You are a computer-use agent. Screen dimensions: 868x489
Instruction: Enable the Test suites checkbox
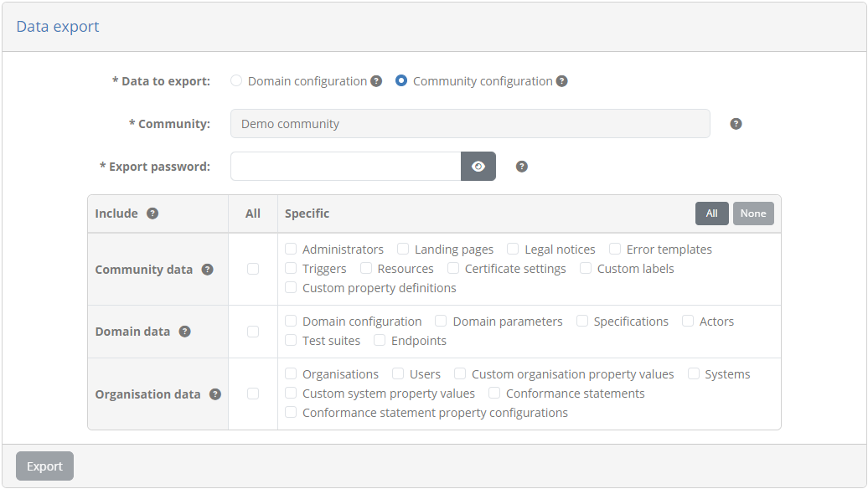[x=291, y=340]
